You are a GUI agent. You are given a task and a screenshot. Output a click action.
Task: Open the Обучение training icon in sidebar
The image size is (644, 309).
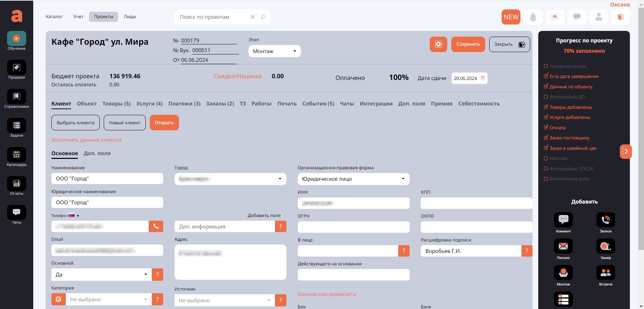click(16, 39)
